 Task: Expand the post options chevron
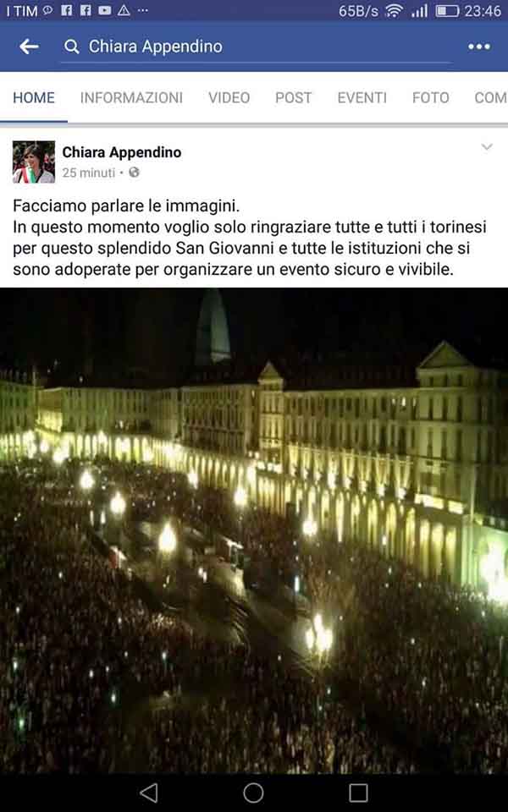tap(487, 147)
